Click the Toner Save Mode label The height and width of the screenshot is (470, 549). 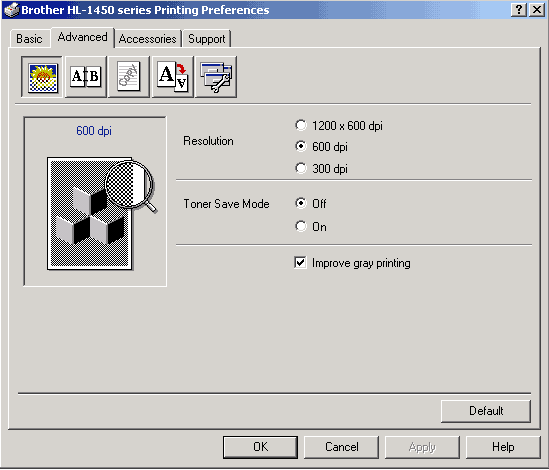(x=227, y=203)
